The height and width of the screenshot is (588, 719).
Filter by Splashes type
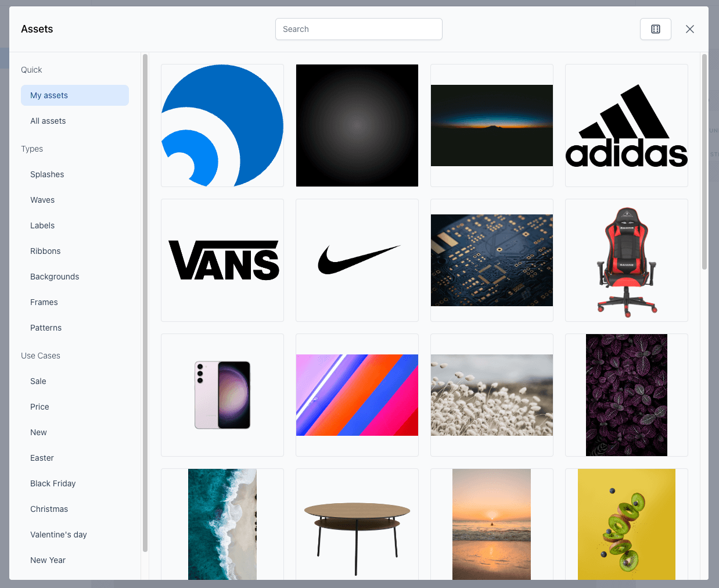click(x=47, y=174)
